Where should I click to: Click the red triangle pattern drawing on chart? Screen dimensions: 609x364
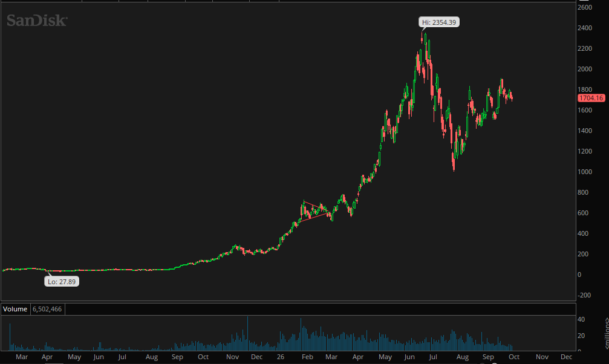(314, 211)
